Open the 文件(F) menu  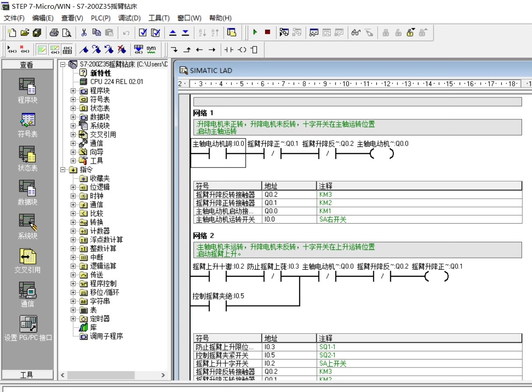coord(14,18)
